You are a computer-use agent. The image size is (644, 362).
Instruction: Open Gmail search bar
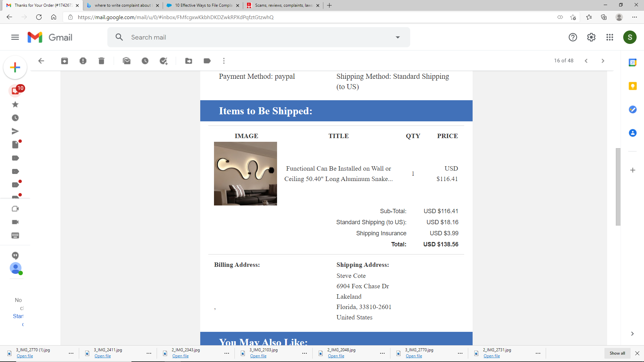[x=259, y=37]
